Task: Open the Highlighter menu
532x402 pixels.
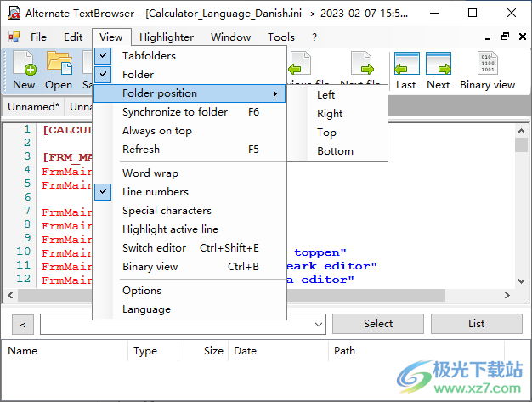Action: click(167, 37)
